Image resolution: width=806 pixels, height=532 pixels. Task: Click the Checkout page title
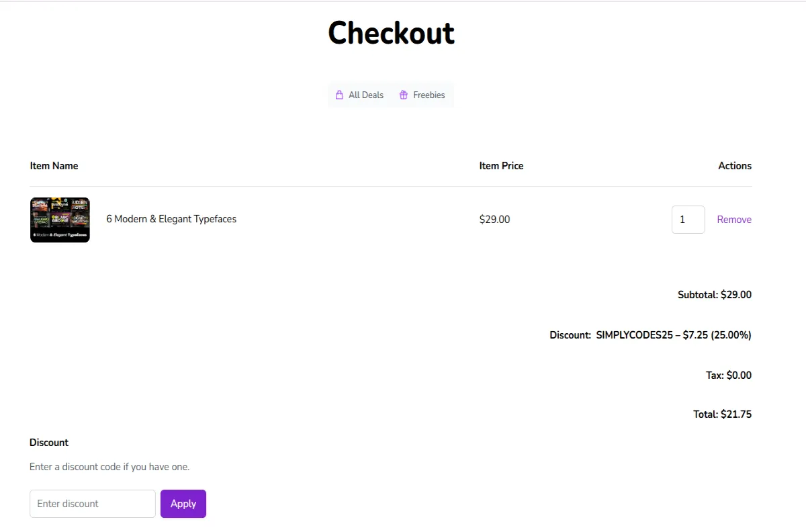391,32
